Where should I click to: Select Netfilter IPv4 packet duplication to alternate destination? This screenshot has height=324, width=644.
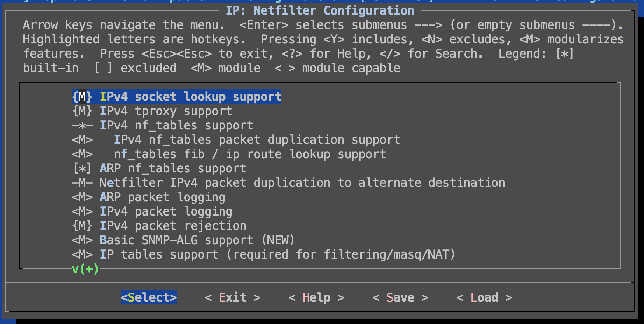pos(302,183)
